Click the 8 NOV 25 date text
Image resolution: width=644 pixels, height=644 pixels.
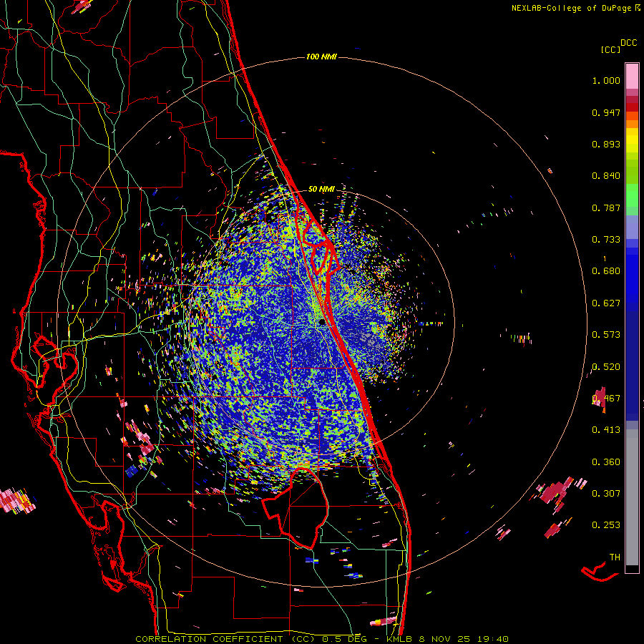[x=446, y=639]
